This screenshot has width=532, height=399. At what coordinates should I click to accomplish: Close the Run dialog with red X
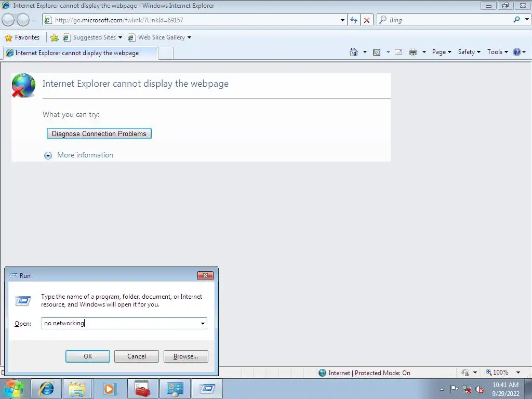[205, 275]
